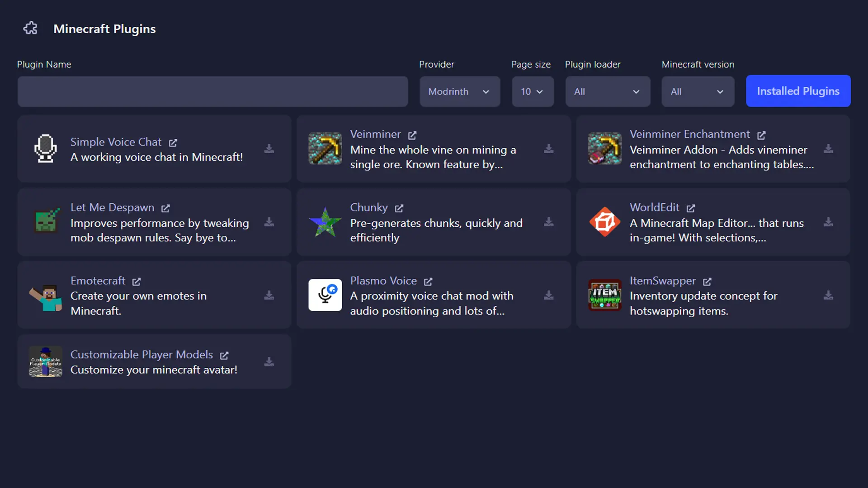This screenshot has width=868, height=488.
Task: Select the Veinminer Enchantment card
Action: (x=712, y=149)
